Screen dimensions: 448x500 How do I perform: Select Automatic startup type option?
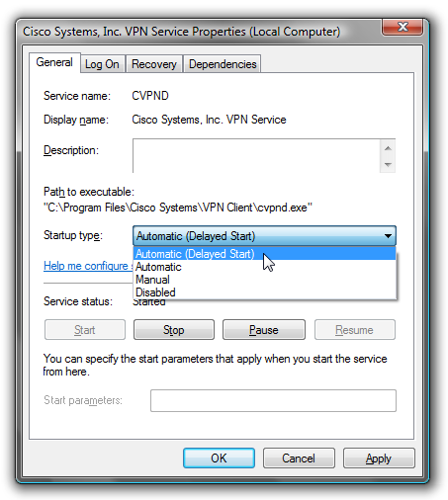(x=264, y=267)
